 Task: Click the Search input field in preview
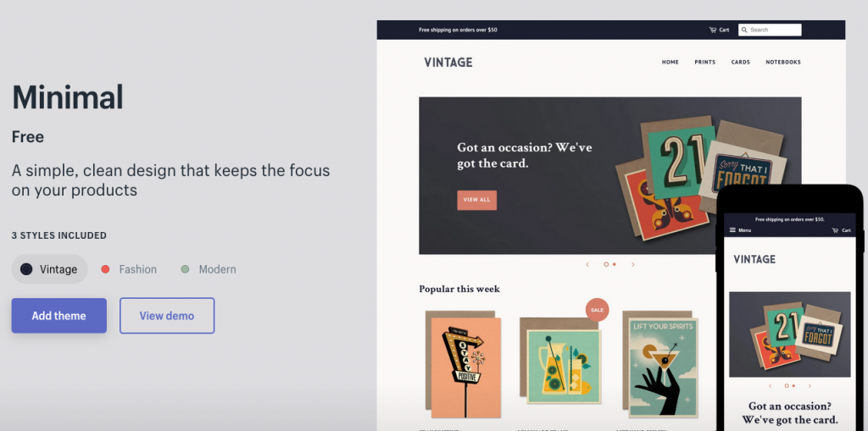tap(770, 30)
